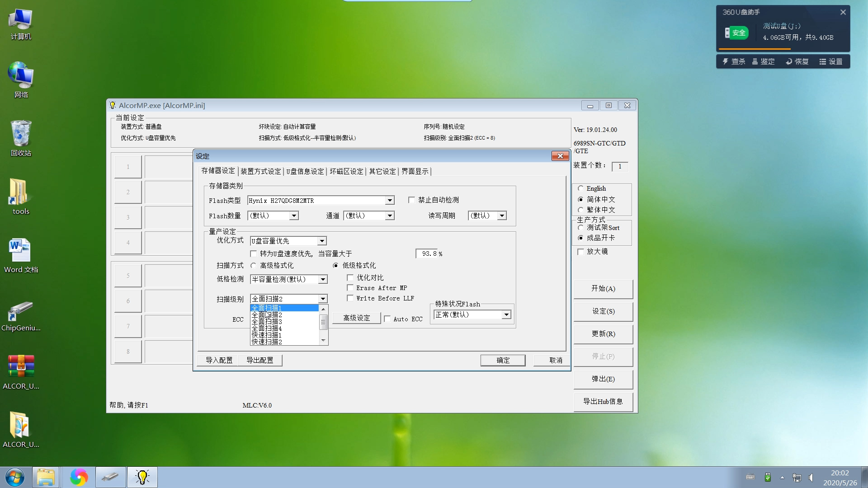The width and height of the screenshot is (868, 488).
Task: Open the Flash类型 dropdown
Action: point(389,200)
